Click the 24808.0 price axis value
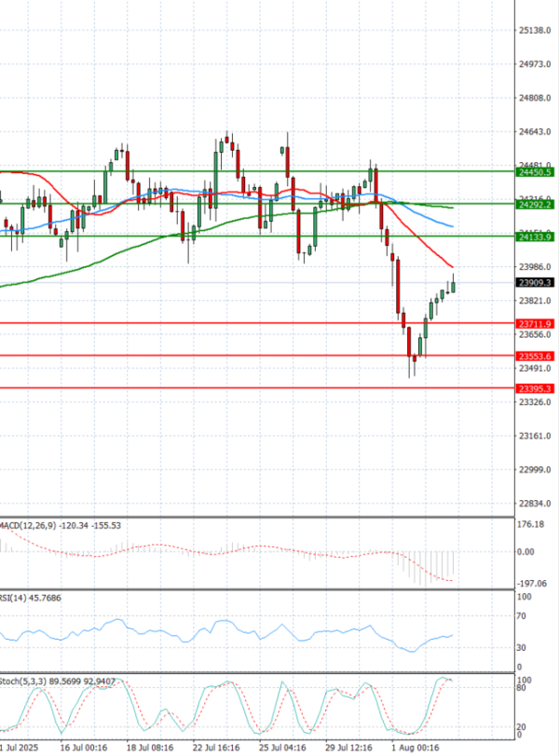This screenshot has height=756, width=559. [x=535, y=98]
